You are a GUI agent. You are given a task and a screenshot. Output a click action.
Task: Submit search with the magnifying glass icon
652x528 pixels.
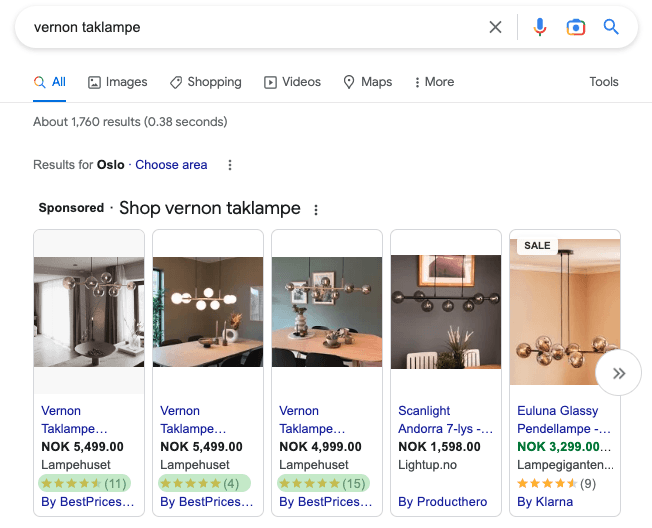point(611,27)
